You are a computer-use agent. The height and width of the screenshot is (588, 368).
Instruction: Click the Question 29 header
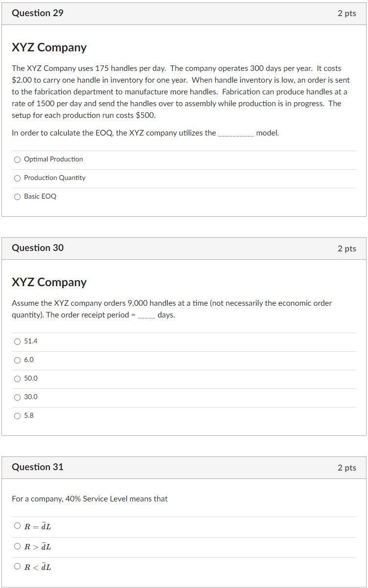pyautogui.click(x=37, y=13)
